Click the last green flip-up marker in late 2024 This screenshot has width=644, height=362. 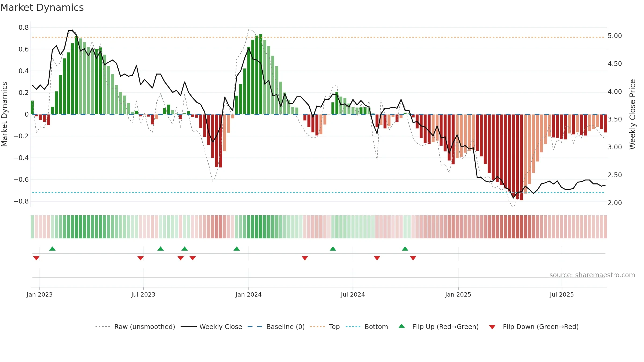[x=405, y=249]
